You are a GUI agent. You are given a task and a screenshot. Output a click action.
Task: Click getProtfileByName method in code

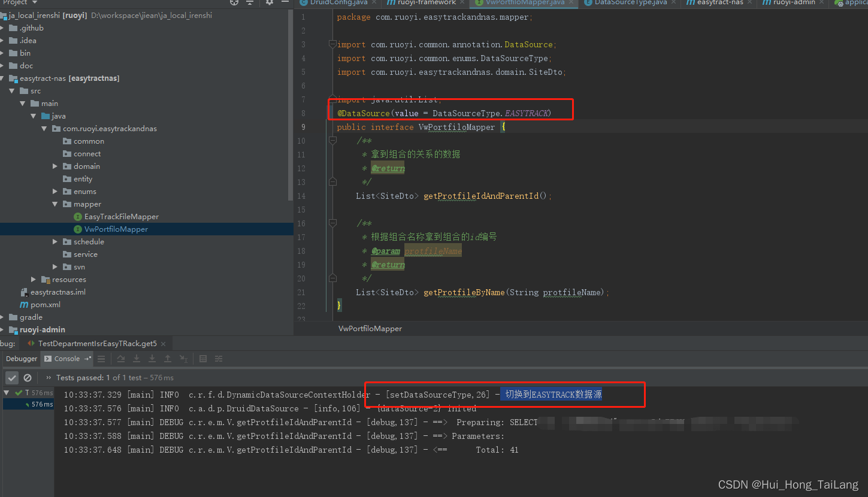[465, 292]
